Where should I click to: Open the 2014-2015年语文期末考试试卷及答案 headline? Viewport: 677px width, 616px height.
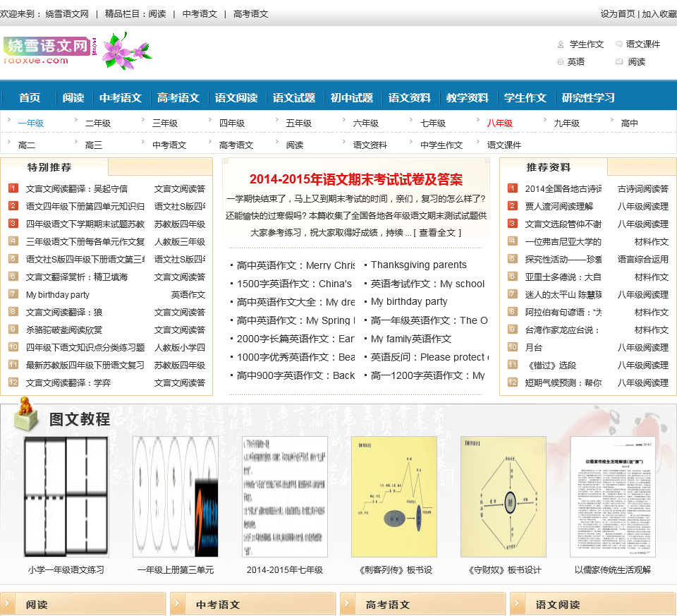click(355, 179)
